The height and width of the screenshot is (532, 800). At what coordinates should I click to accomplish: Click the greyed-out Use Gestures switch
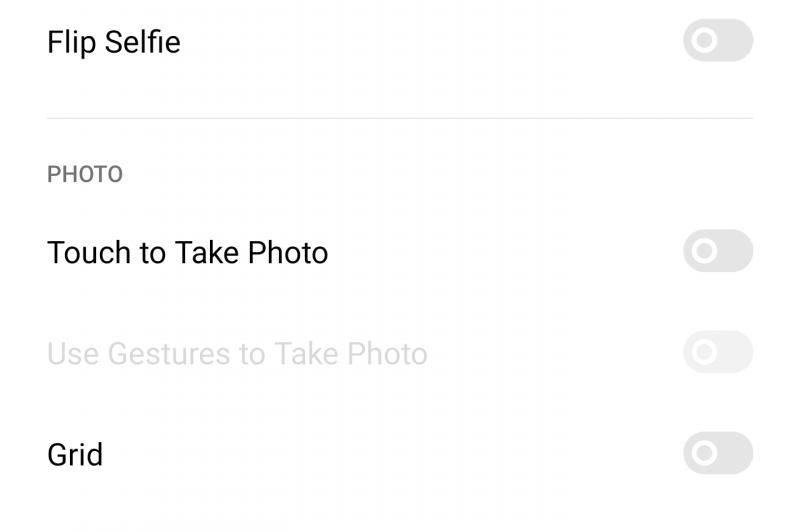tap(717, 352)
